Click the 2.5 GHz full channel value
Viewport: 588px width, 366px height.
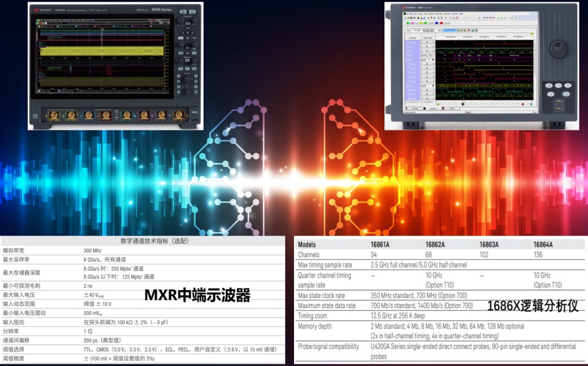(419, 265)
